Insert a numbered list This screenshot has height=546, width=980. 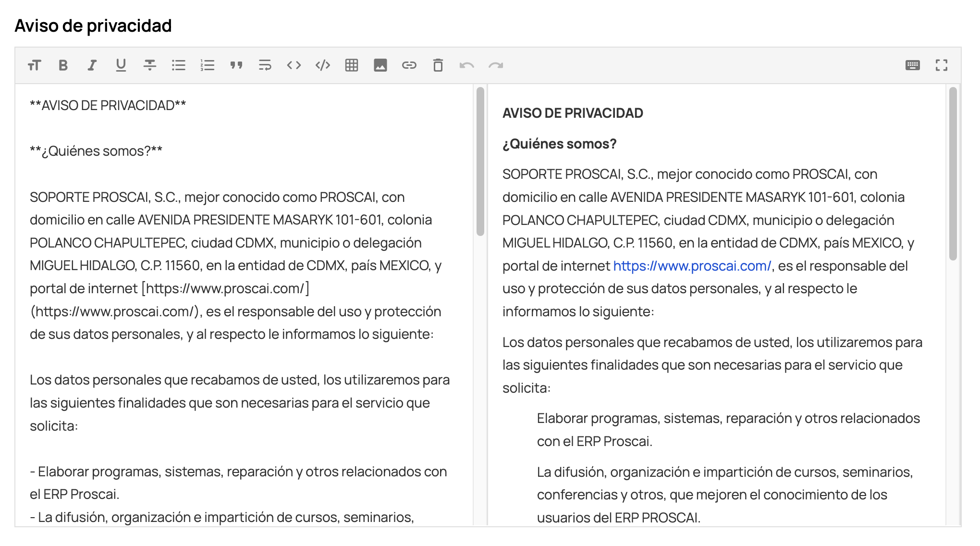pyautogui.click(x=207, y=65)
